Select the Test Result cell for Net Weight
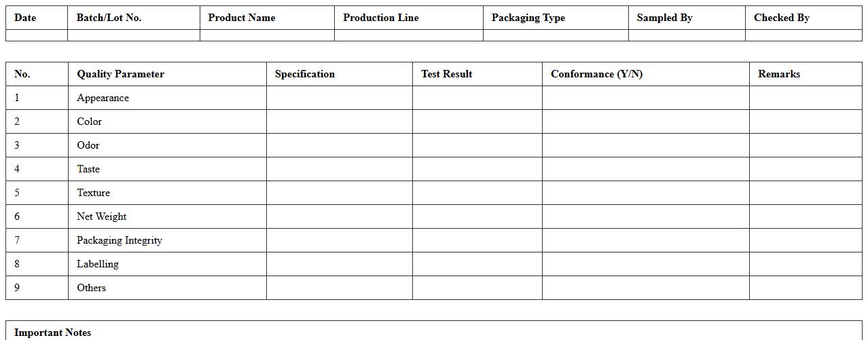This screenshot has height=340, width=868. click(477, 216)
